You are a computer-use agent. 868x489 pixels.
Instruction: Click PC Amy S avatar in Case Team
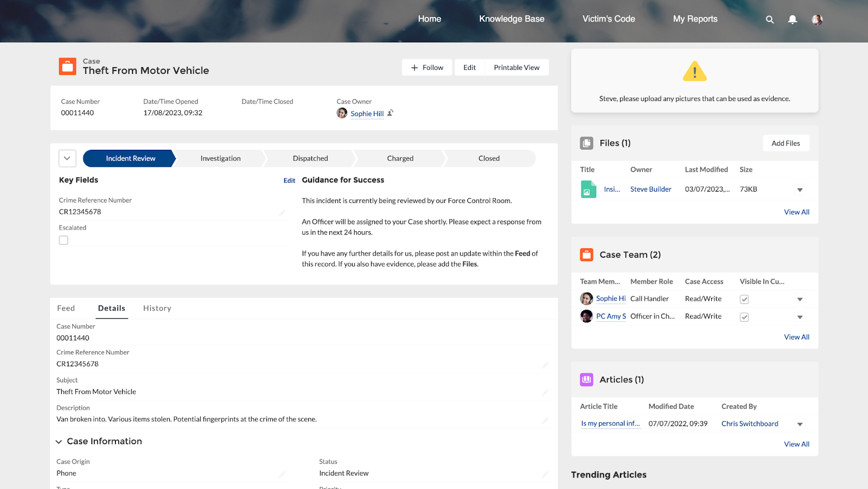pyautogui.click(x=586, y=316)
